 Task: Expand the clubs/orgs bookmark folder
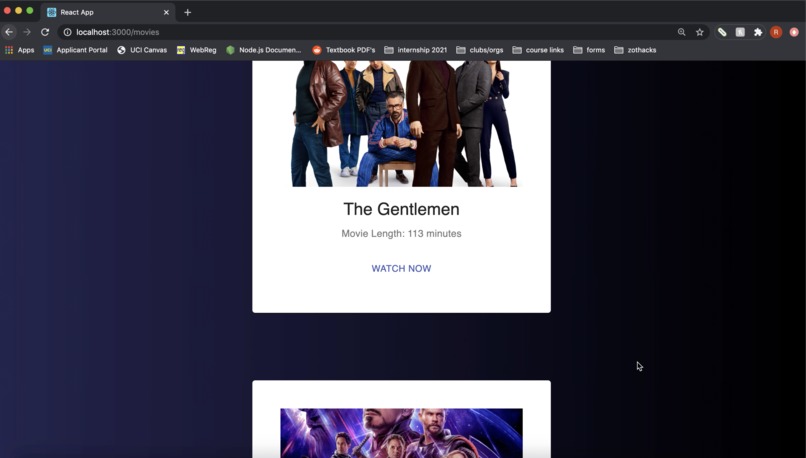tap(480, 50)
